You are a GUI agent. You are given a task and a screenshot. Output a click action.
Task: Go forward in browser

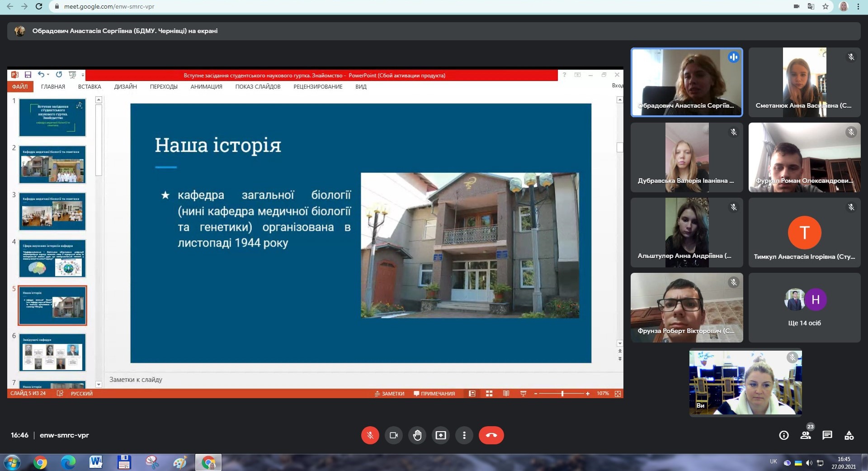24,6
